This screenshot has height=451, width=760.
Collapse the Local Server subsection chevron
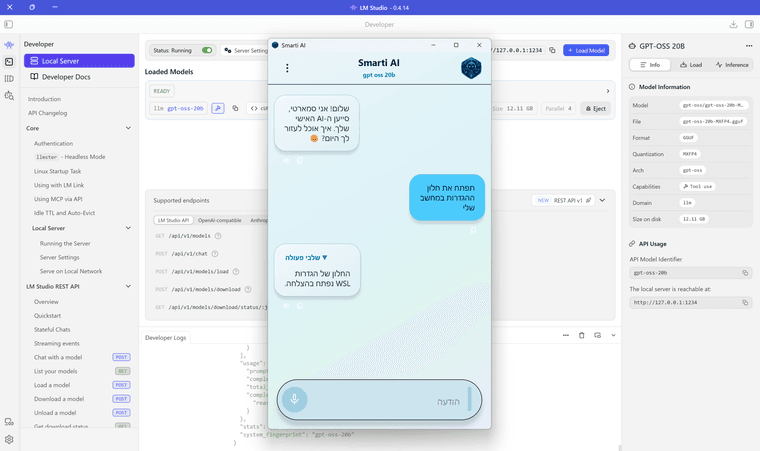[128, 228]
